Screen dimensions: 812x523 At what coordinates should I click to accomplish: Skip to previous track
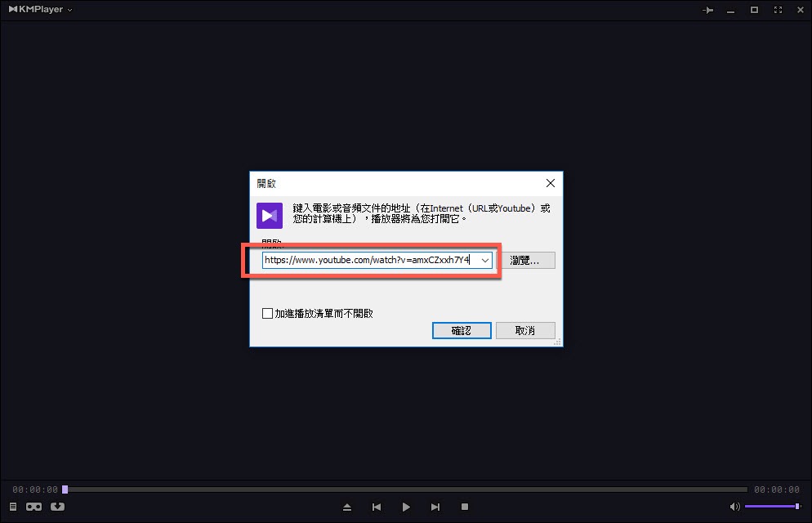pos(377,507)
